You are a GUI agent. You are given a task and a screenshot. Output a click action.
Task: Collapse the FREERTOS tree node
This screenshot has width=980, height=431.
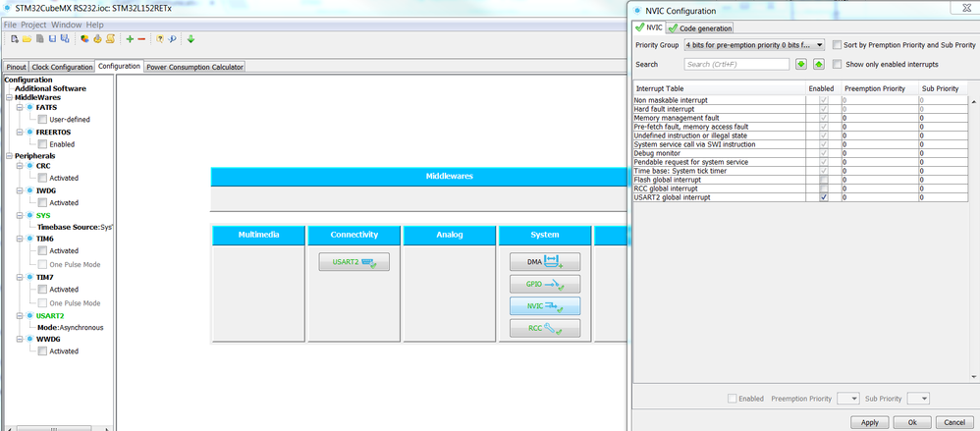coord(20,133)
